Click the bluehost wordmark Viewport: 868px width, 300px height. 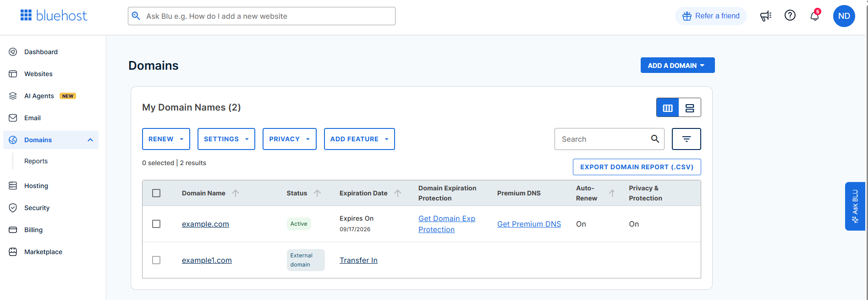(x=61, y=16)
